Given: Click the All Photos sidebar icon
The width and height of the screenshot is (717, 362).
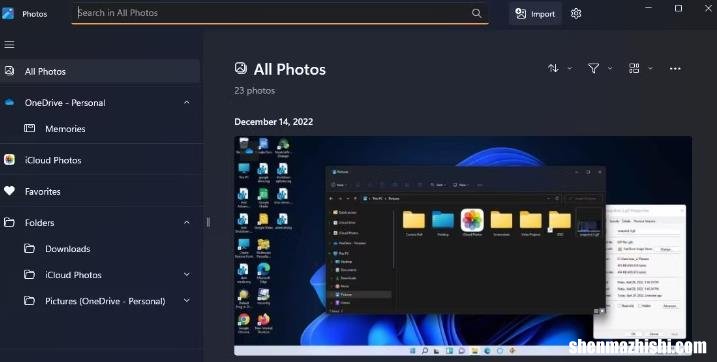Looking at the screenshot, I should click(x=9, y=70).
